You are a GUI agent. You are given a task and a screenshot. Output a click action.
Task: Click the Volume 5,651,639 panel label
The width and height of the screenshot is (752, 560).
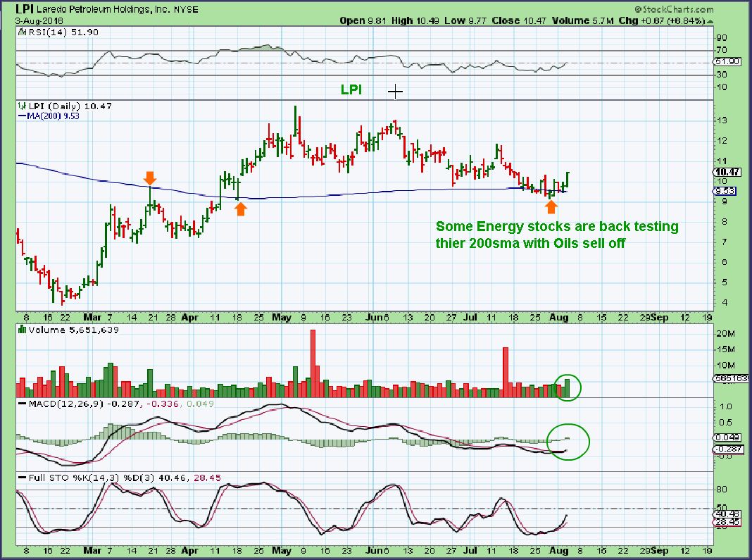73,330
